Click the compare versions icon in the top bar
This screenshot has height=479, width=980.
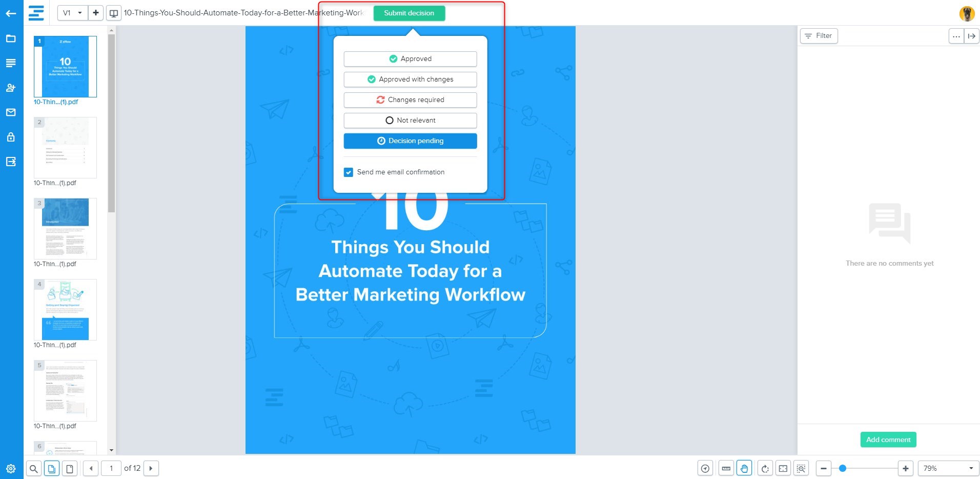click(114, 13)
